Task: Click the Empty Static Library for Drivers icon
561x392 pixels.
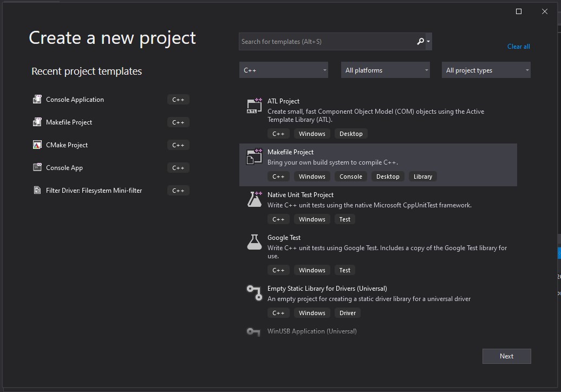Action: click(255, 292)
